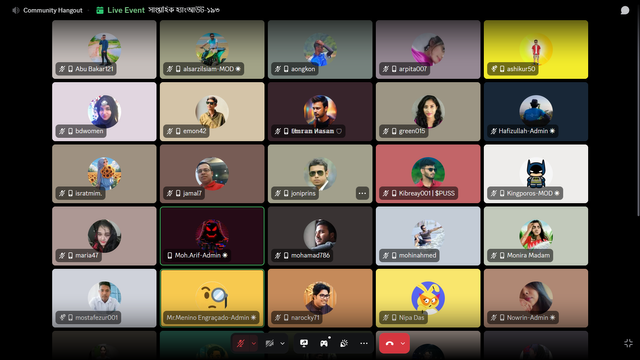Viewport: 640px width, 360px height.
Task: Click the speaker icon beside Community Hangout
Action: coord(16,10)
